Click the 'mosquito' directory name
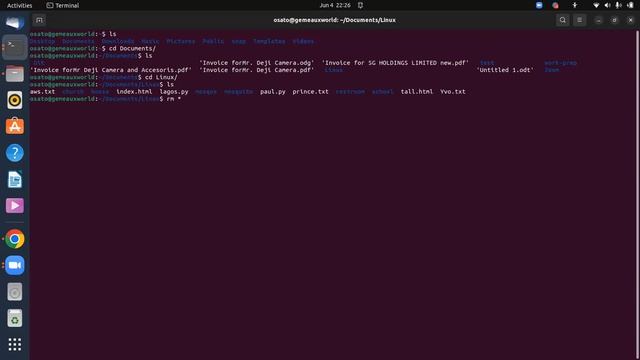The image size is (640, 360). [x=238, y=91]
